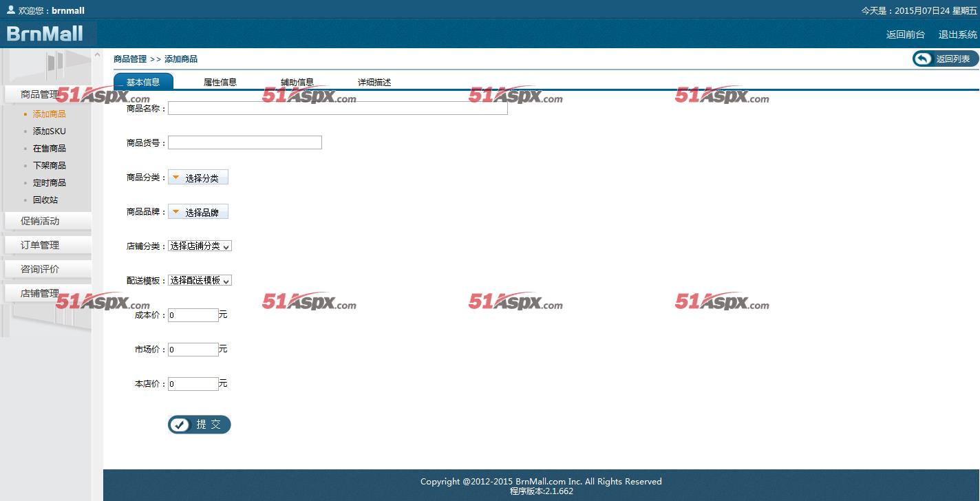This screenshot has height=501, width=980.
Task: Select 添加商品 in the sidebar
Action: point(50,114)
